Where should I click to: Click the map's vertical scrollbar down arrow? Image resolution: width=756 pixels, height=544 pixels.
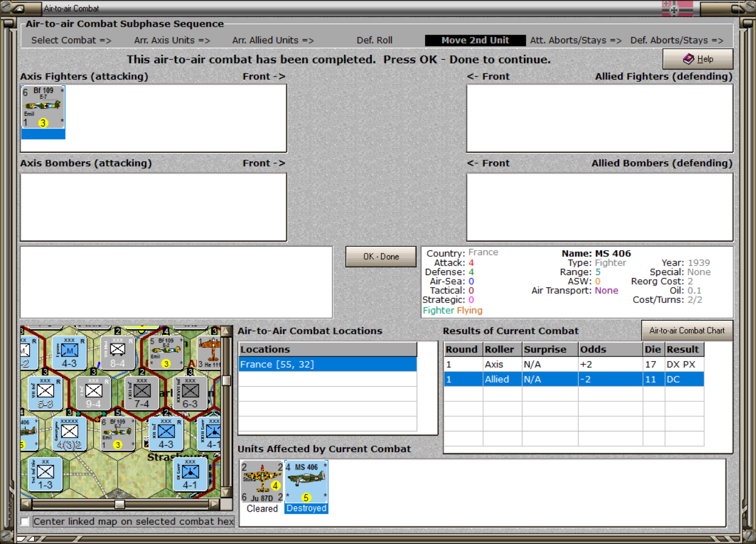pos(226,493)
